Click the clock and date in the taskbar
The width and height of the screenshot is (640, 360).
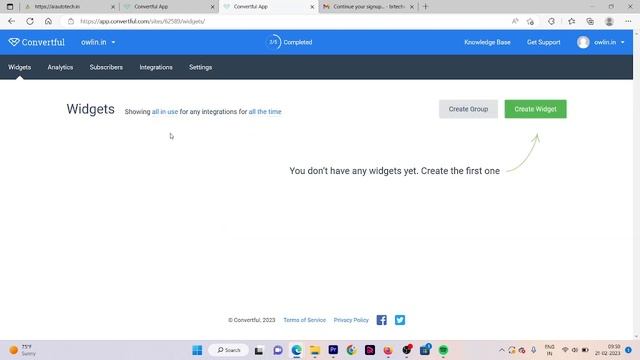pos(608,350)
